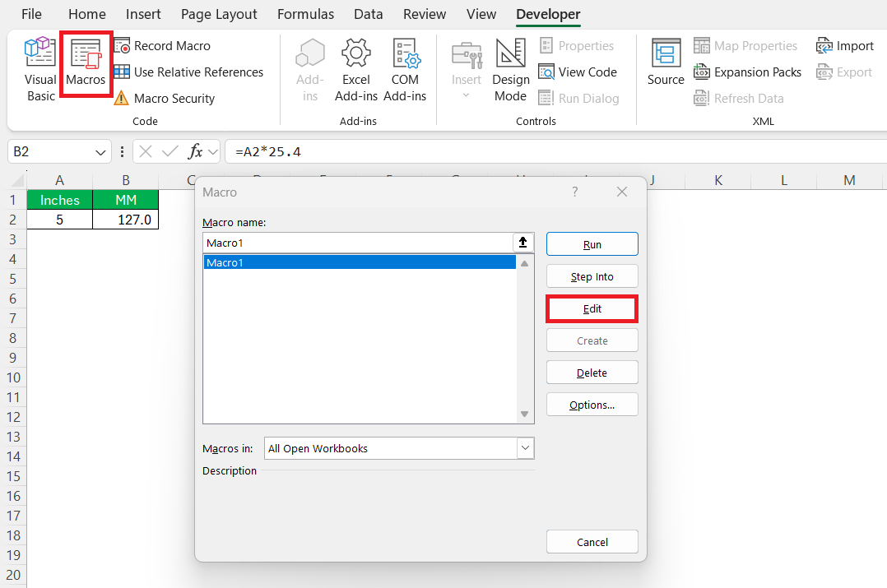Viewport: 887px width, 588px height.
Task: Select cell B2 containing 127.0
Action: click(126, 220)
